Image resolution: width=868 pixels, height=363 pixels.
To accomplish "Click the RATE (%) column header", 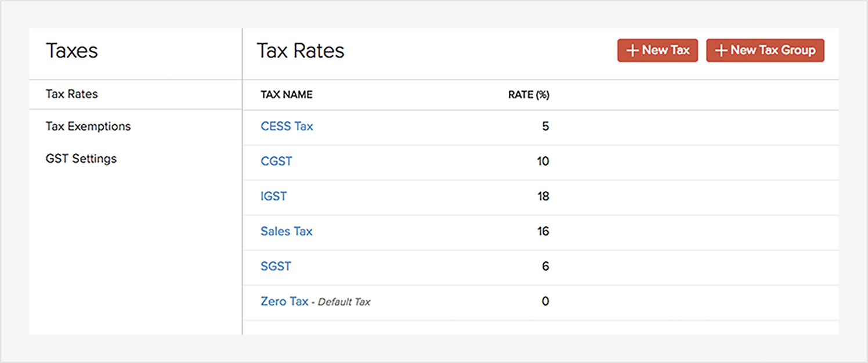I will 528,95.
